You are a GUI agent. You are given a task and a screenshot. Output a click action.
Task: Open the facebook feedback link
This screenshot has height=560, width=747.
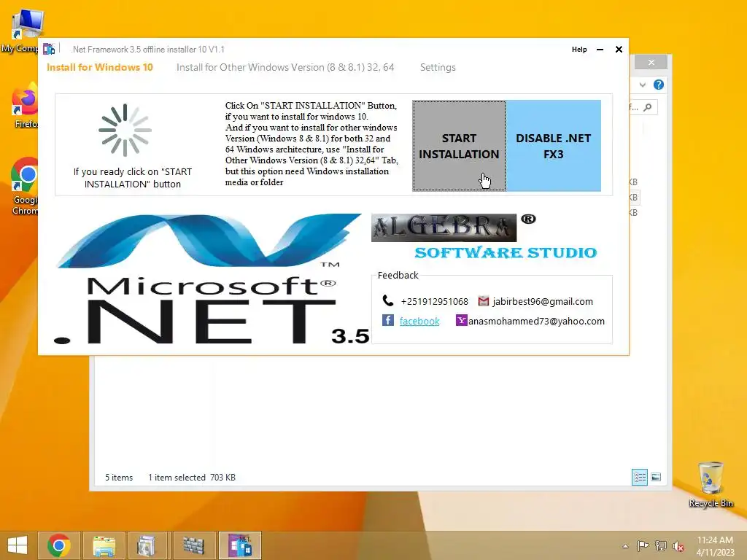pyautogui.click(x=419, y=321)
